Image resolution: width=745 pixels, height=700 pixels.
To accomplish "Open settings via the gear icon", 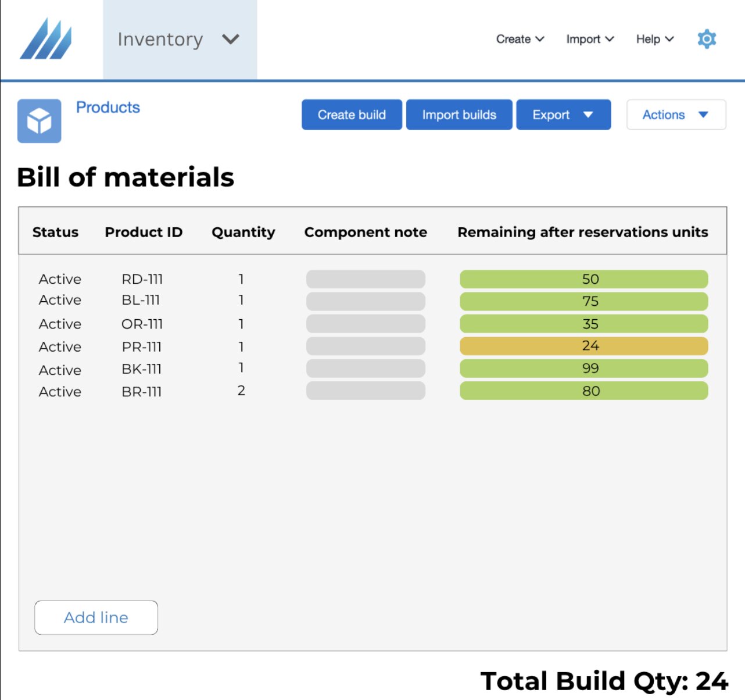I will point(707,39).
